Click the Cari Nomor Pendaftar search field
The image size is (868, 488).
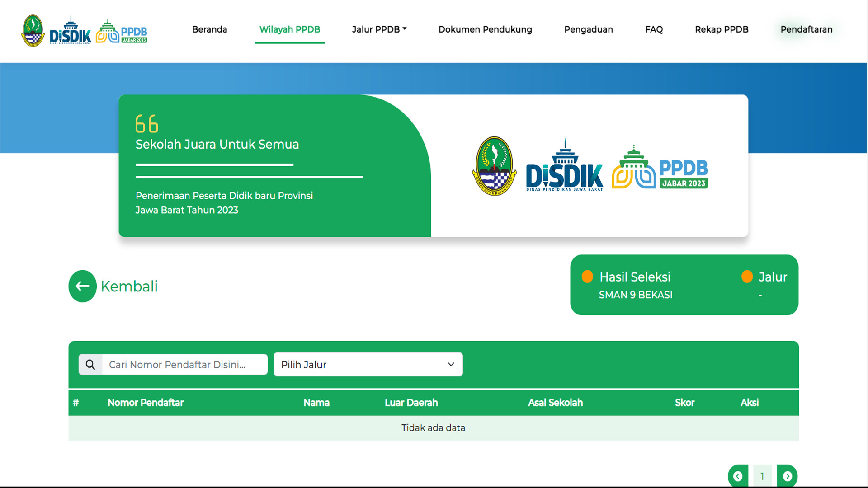point(184,365)
